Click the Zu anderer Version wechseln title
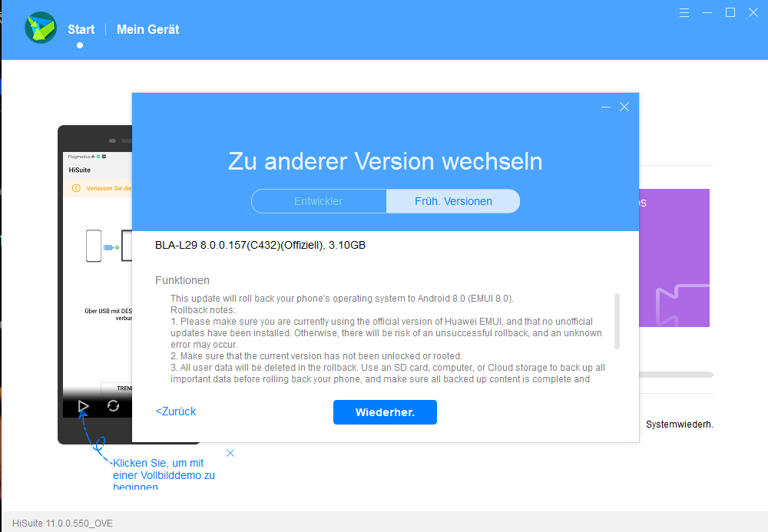Image resolution: width=768 pixels, height=532 pixels. tap(386, 161)
